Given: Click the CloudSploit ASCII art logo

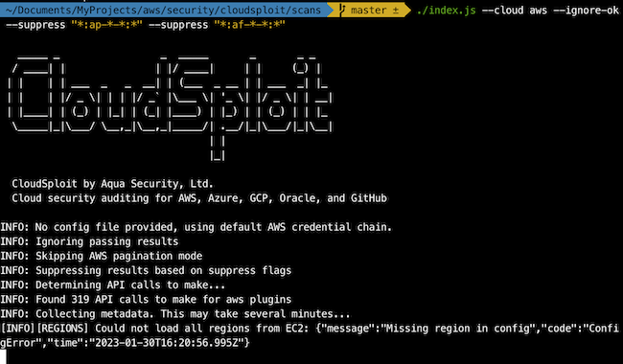Looking at the screenshot, I should tap(171, 107).
